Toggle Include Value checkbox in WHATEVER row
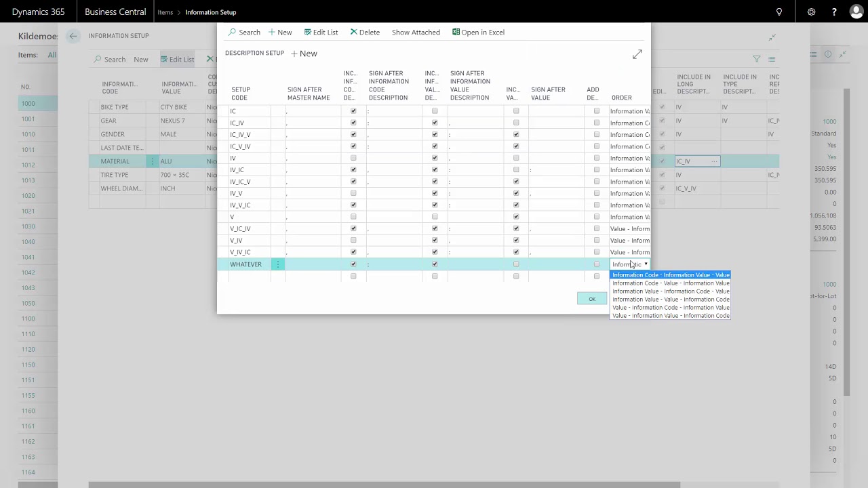This screenshot has width=868, height=488. click(x=516, y=264)
